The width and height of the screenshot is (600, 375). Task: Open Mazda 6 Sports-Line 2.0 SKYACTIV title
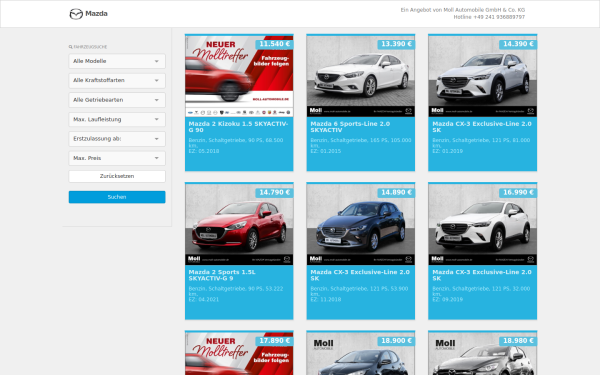coord(350,127)
